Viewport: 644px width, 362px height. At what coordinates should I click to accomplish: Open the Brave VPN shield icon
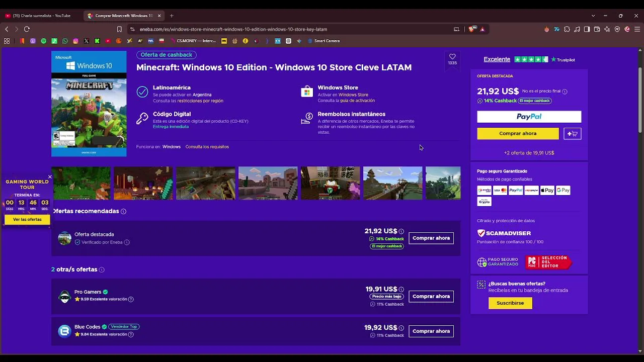(617, 29)
